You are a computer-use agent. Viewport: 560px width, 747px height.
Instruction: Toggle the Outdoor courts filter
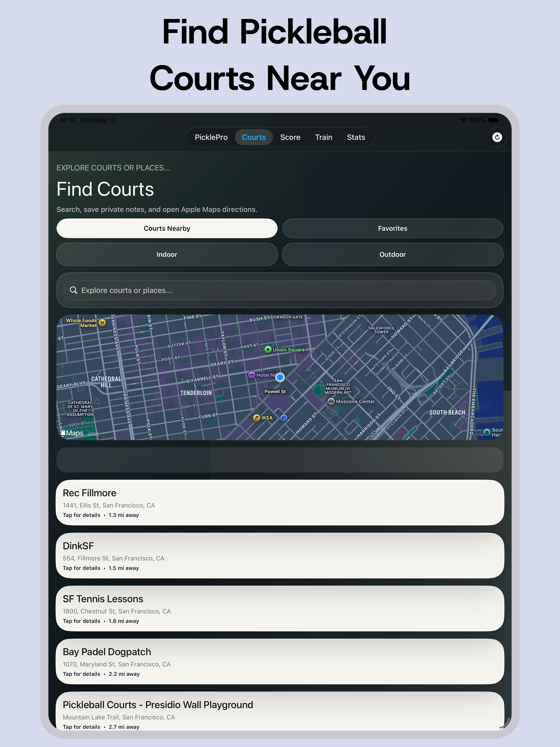coord(392,254)
